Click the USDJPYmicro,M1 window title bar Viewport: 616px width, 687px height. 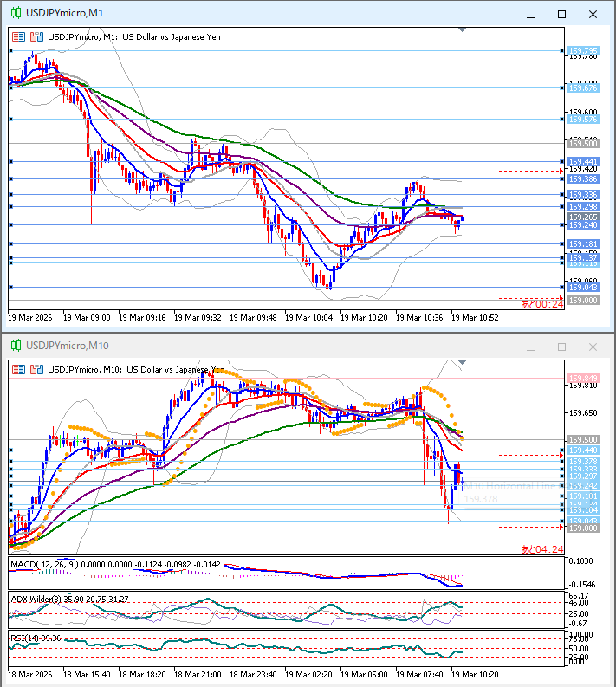260,14
